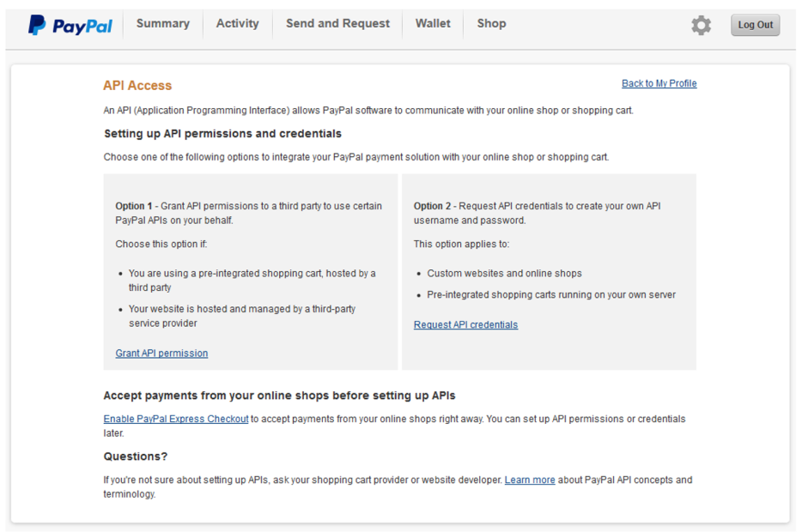Click the 'Questions?' heading
802x532 pixels.
click(x=136, y=456)
